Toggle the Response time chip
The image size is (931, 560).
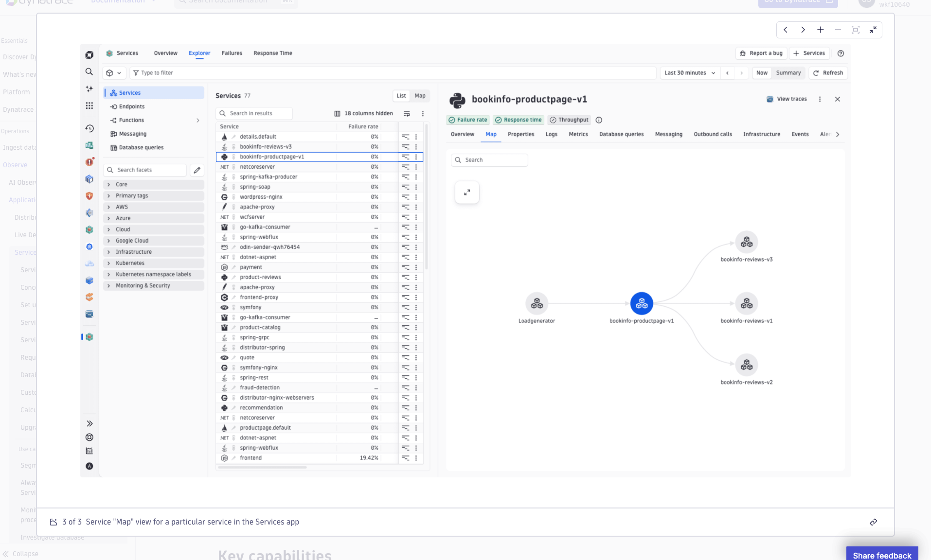(518, 120)
